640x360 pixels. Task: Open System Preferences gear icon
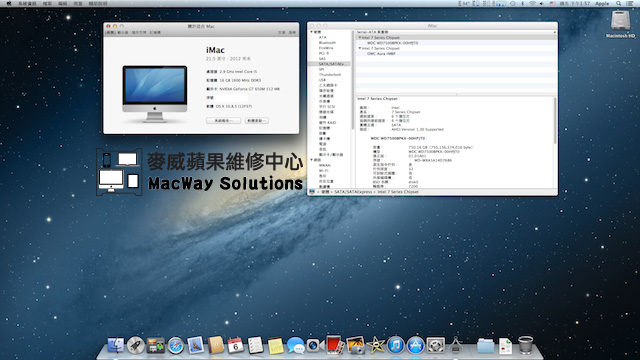pyautogui.click(x=436, y=346)
